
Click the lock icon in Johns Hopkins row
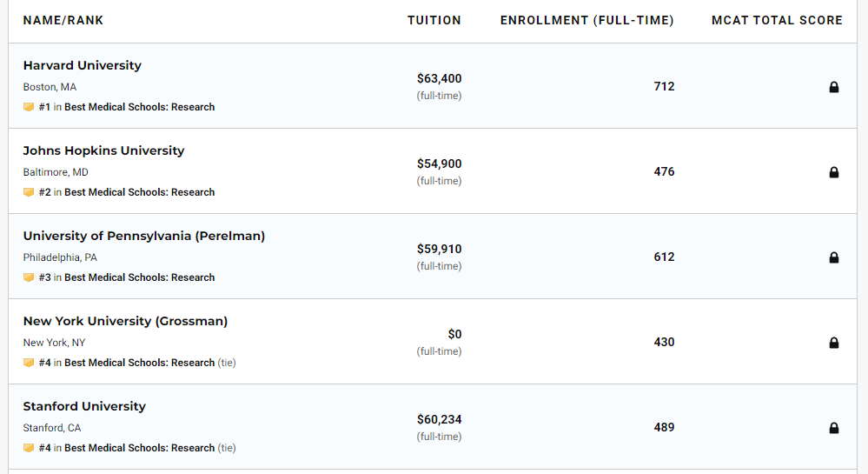[x=833, y=172]
